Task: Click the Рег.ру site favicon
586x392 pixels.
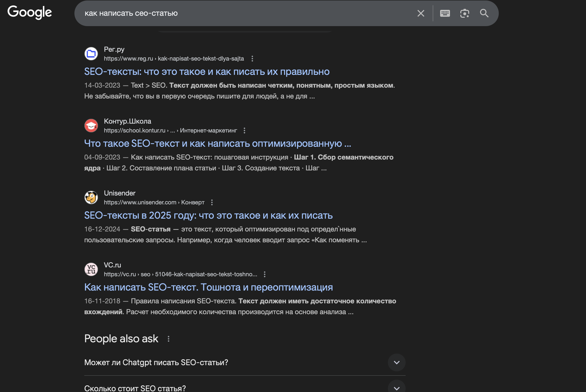Action: click(x=91, y=53)
